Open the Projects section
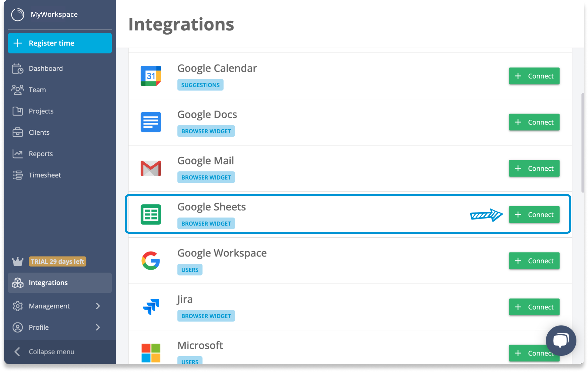Viewport: 588px width, 372px height. pyautogui.click(x=60, y=111)
